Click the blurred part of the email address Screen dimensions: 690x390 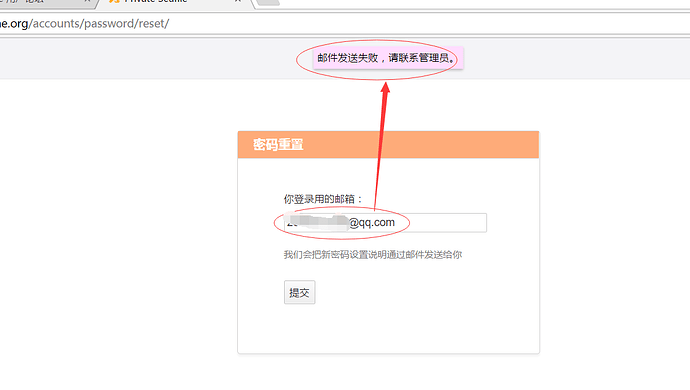pyautogui.click(x=316, y=222)
